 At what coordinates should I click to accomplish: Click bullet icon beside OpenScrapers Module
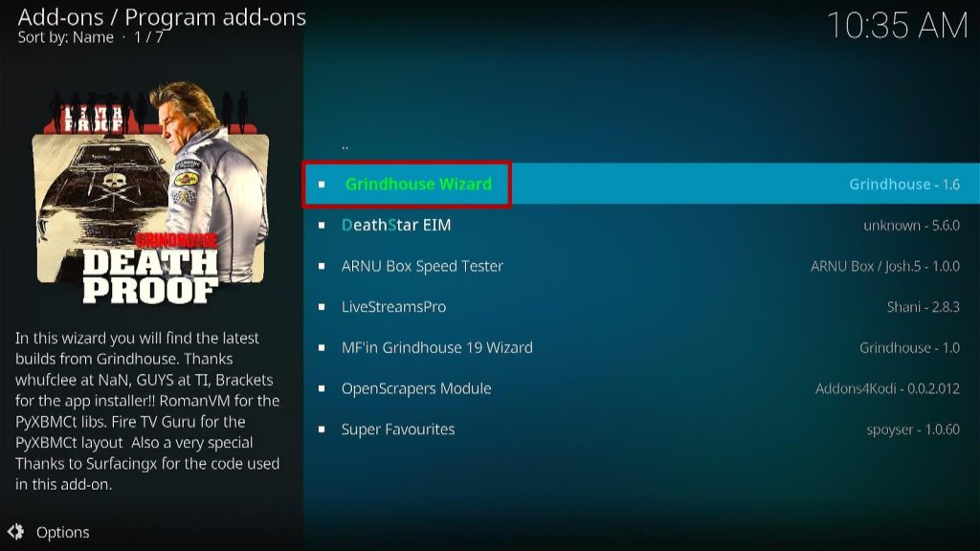pyautogui.click(x=322, y=388)
